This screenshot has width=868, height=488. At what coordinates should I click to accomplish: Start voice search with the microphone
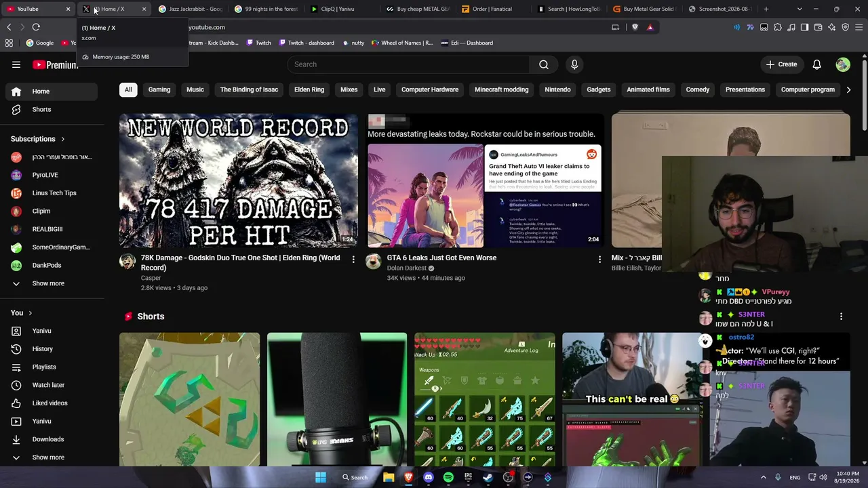coord(574,64)
